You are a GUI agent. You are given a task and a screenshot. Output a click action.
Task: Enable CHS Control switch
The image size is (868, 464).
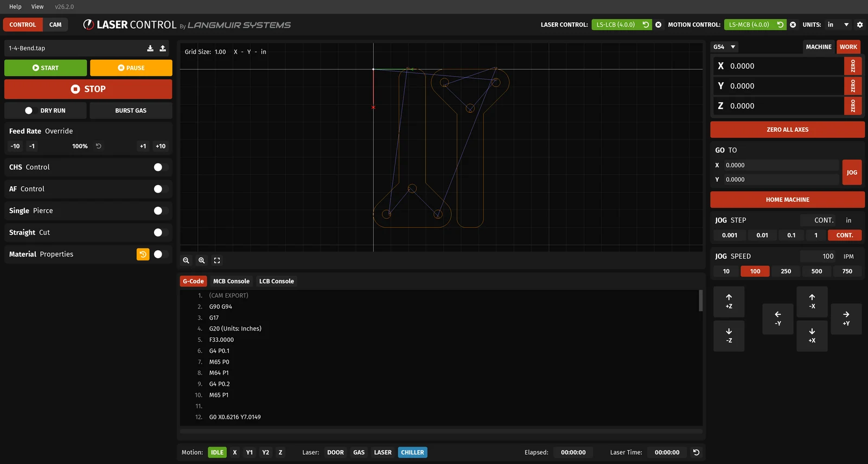pos(161,167)
